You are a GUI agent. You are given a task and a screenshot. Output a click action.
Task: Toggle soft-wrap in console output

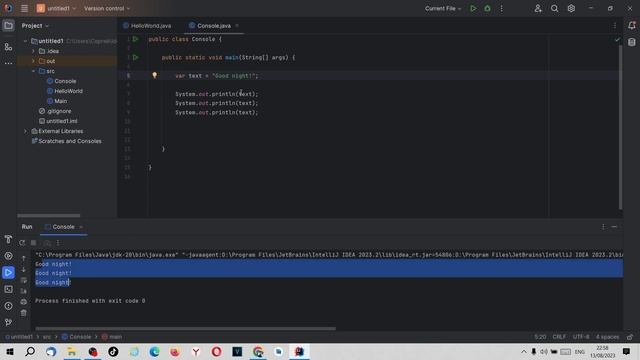pyautogui.click(x=24, y=280)
